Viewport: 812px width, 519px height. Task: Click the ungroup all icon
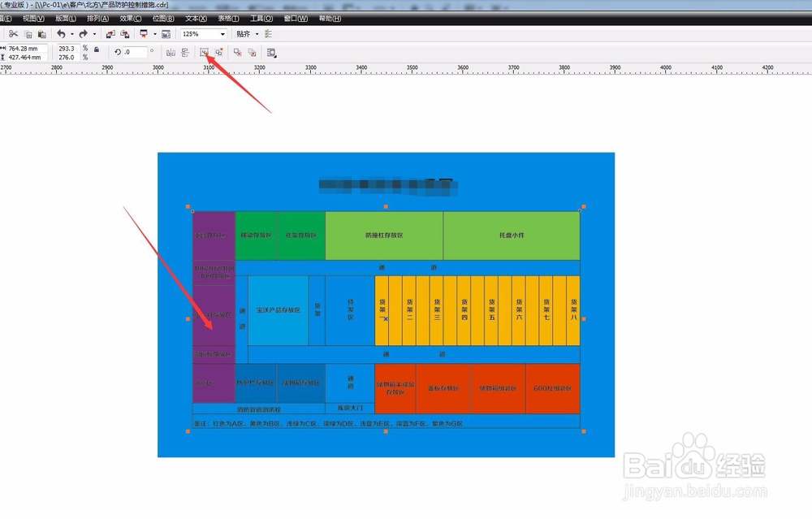click(218, 52)
